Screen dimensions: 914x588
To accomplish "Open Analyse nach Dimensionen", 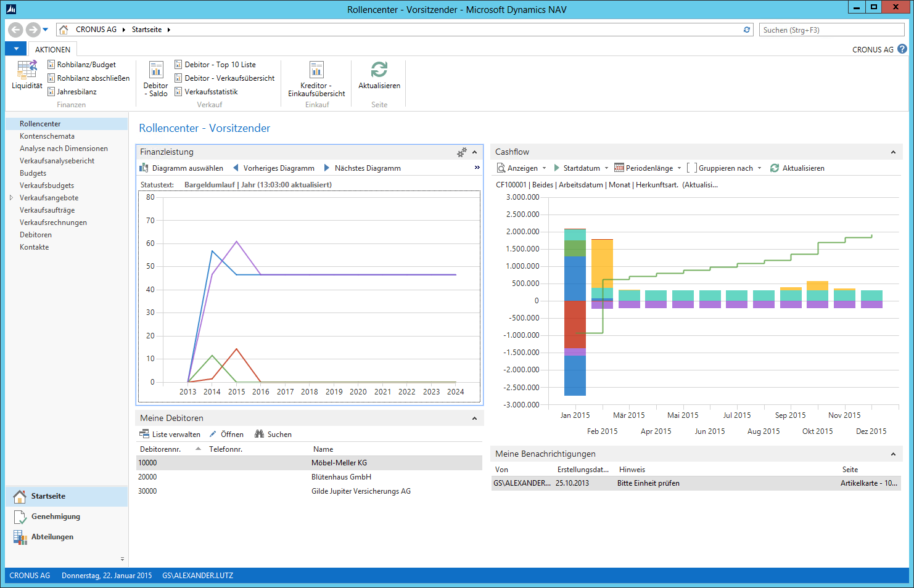I will point(64,149).
